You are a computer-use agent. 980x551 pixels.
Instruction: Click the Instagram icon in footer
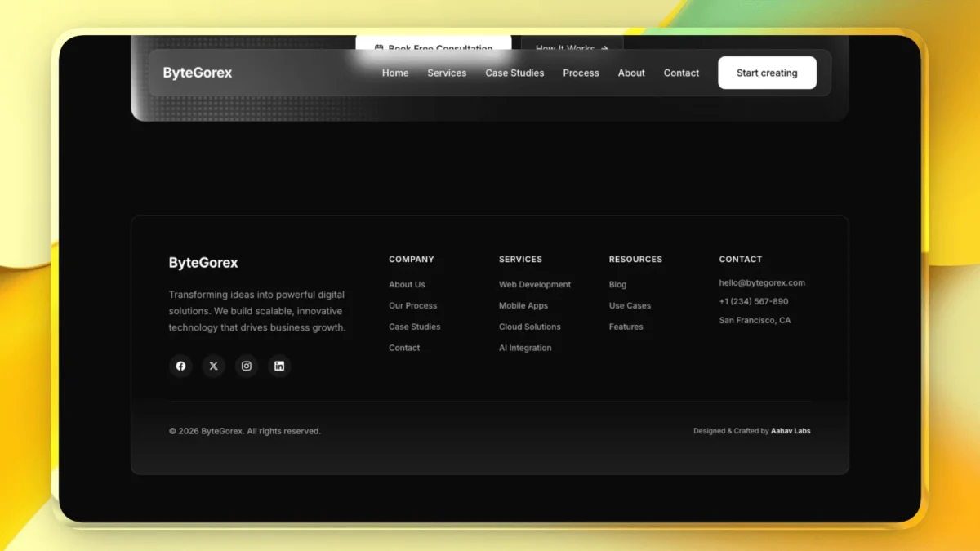[x=246, y=366]
